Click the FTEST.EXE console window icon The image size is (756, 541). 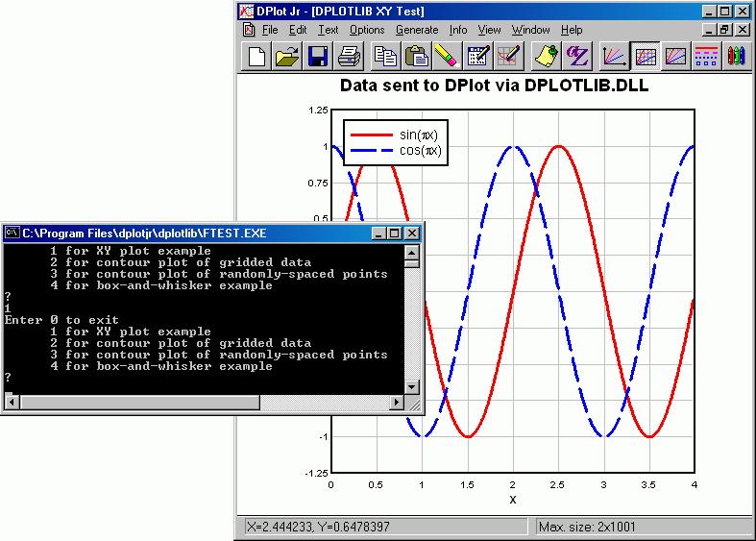tap(12, 233)
